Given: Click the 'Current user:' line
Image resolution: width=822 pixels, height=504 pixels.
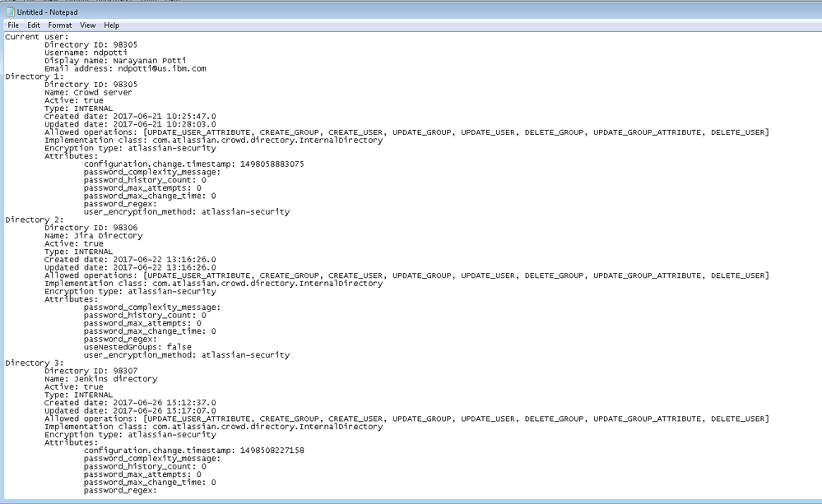Looking at the screenshot, I should point(37,37).
